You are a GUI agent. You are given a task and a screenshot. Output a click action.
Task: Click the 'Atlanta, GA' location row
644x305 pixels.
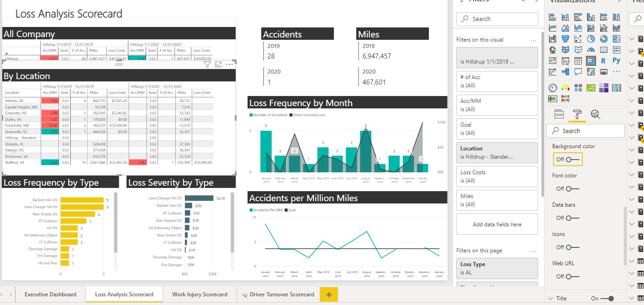tap(109, 101)
